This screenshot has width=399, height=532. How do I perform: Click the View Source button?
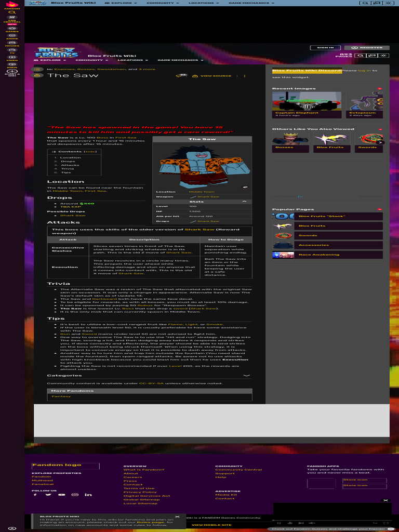pos(212,76)
